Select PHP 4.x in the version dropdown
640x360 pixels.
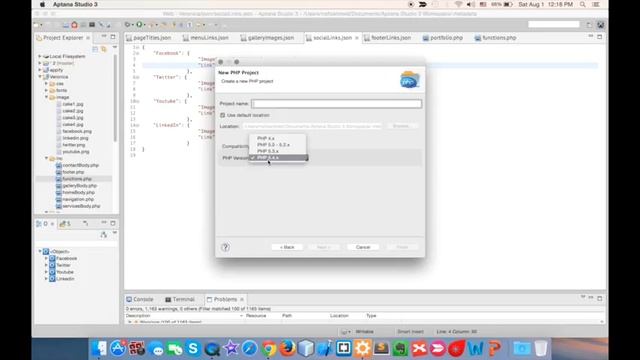click(x=266, y=138)
